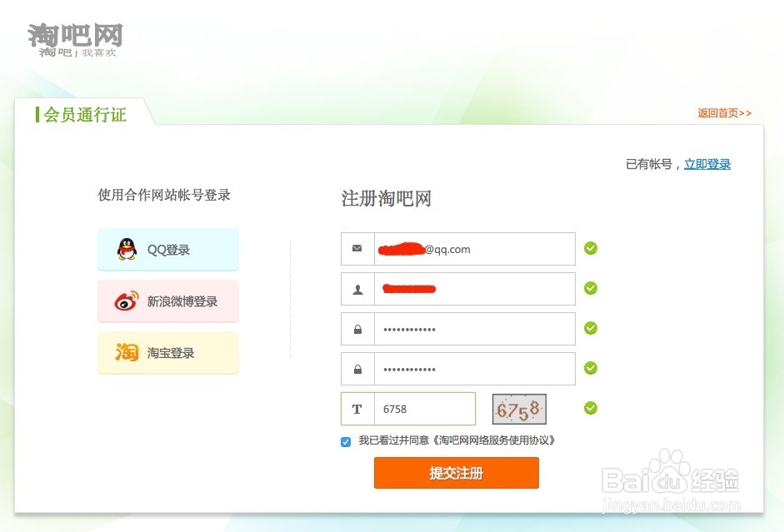Click the 注册淘吧网 heading
Screen dimensions: 784x532
386,198
